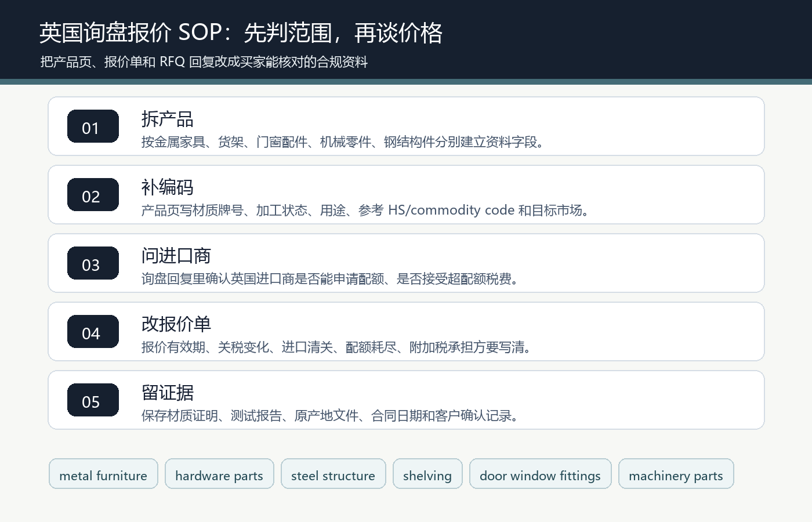The height and width of the screenshot is (522, 812).
Task: Select the 问进口商 step heading
Action: pyautogui.click(x=176, y=256)
